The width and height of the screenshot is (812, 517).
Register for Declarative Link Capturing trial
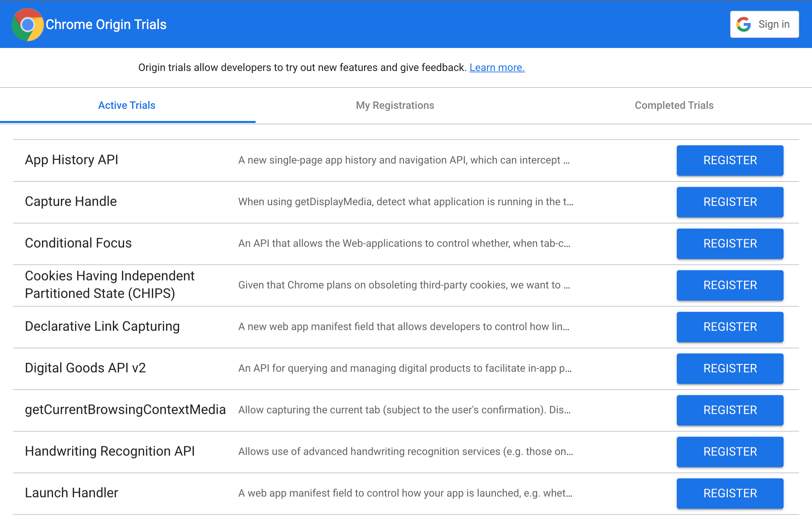pyautogui.click(x=729, y=326)
